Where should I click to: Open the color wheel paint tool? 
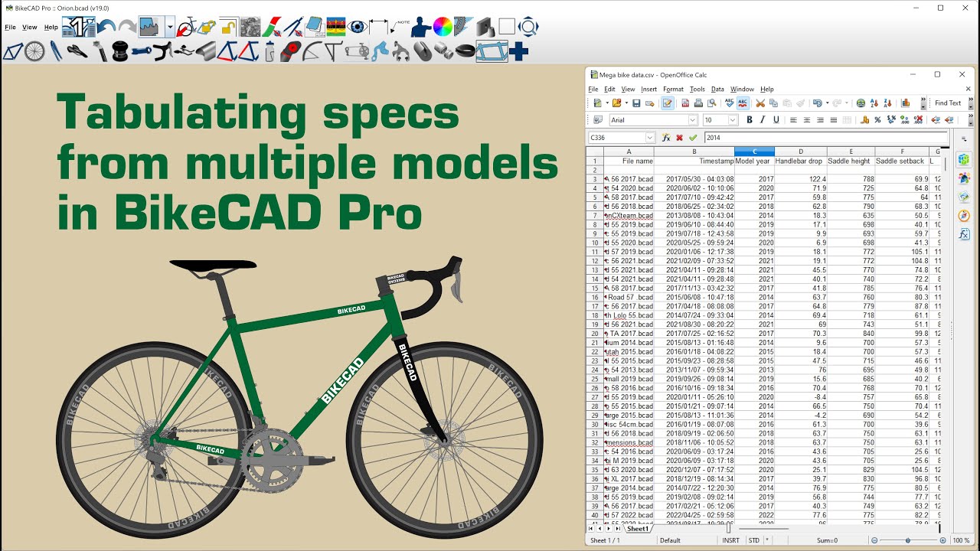coord(443,28)
